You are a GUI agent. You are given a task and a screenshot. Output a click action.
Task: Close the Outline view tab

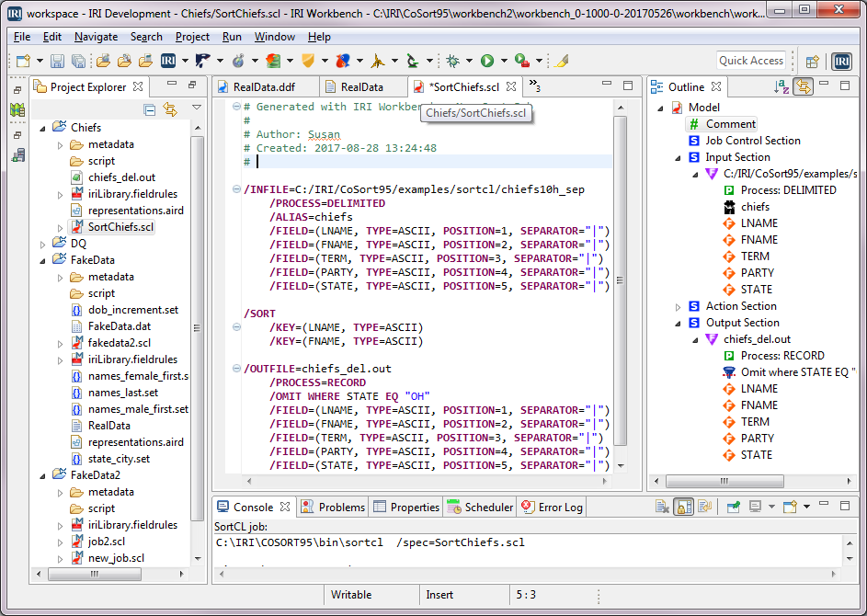(716, 86)
